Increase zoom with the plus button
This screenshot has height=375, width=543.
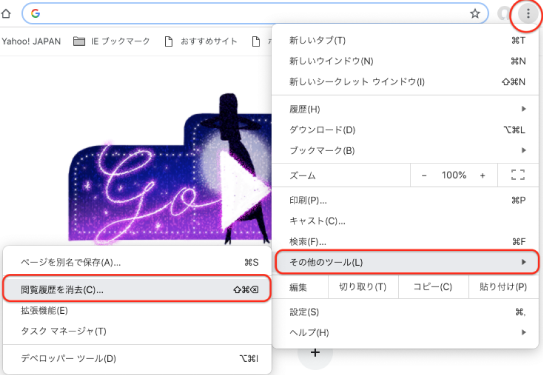482,175
